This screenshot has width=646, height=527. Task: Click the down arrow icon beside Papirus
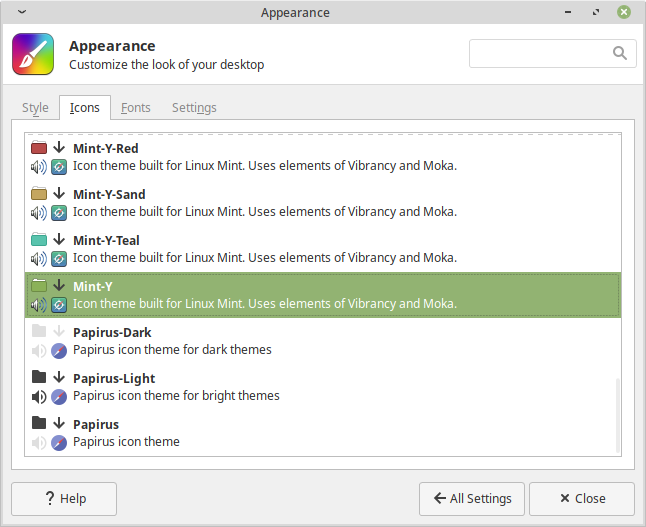pyautogui.click(x=59, y=423)
